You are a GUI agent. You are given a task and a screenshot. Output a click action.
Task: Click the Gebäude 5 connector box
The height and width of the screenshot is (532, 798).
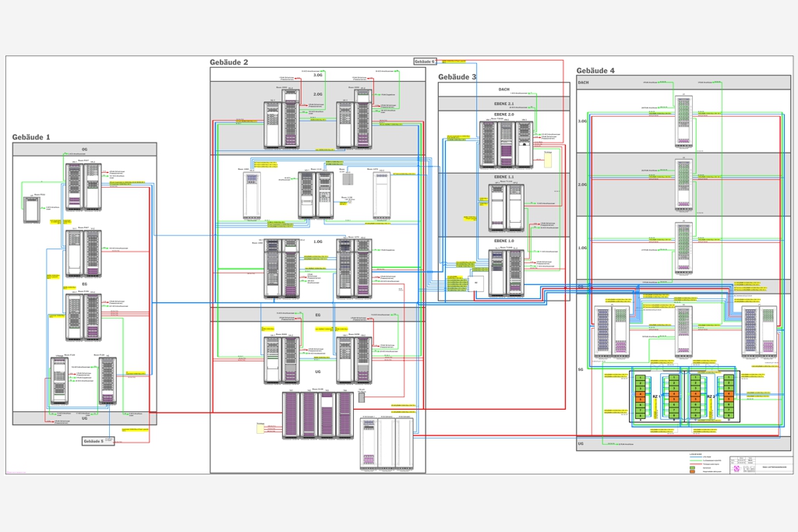pyautogui.click(x=98, y=441)
